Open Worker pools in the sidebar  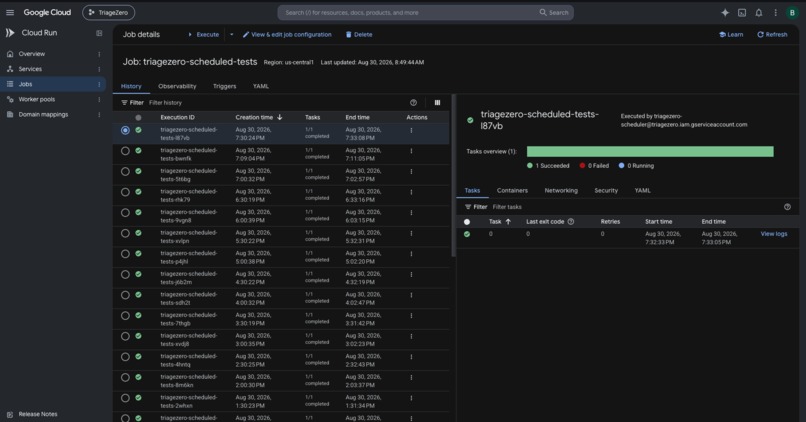tap(36, 99)
